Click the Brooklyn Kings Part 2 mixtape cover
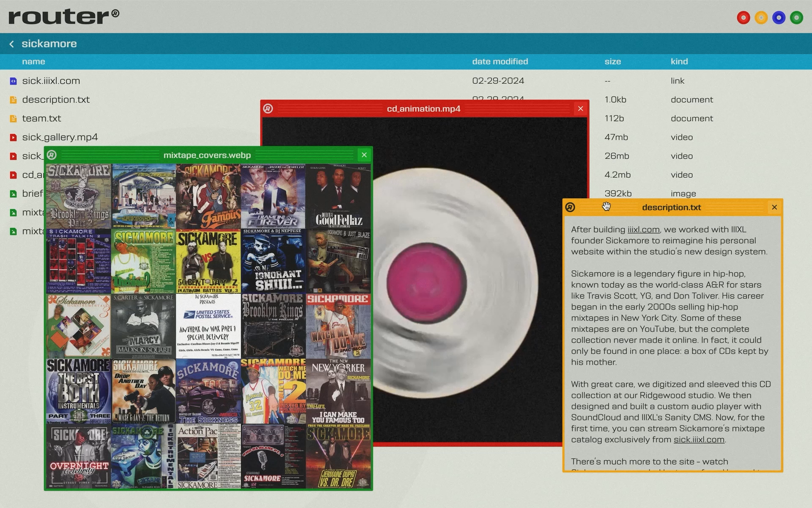812x508 pixels. [x=78, y=196]
